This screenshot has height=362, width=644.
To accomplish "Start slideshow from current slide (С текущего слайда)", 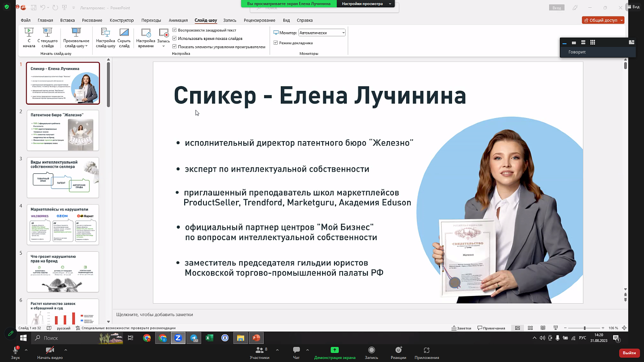I will coord(48,37).
